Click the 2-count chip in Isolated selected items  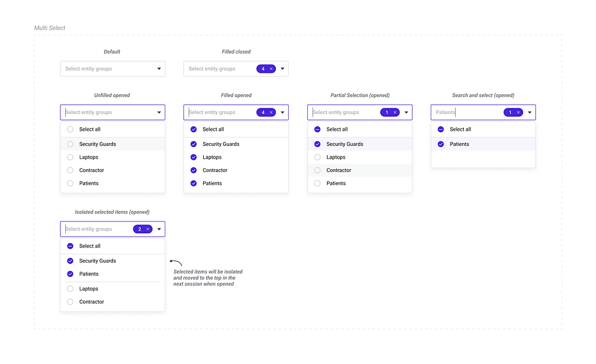pyautogui.click(x=140, y=229)
